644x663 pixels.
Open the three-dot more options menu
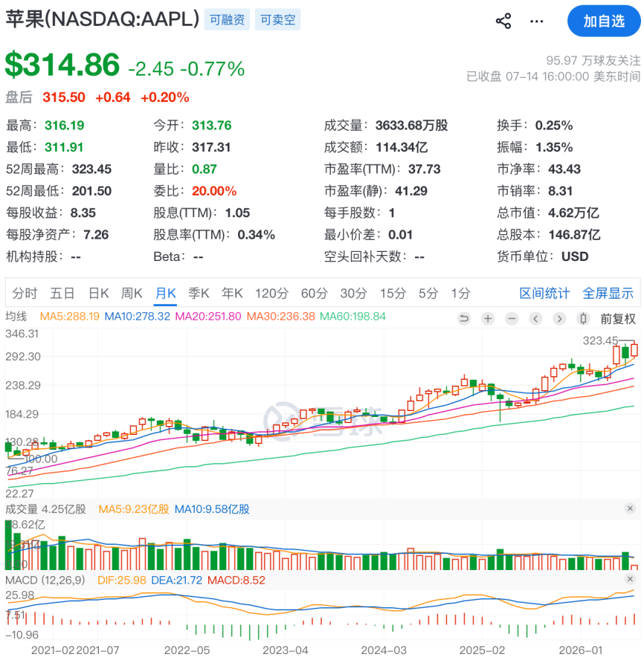536,21
